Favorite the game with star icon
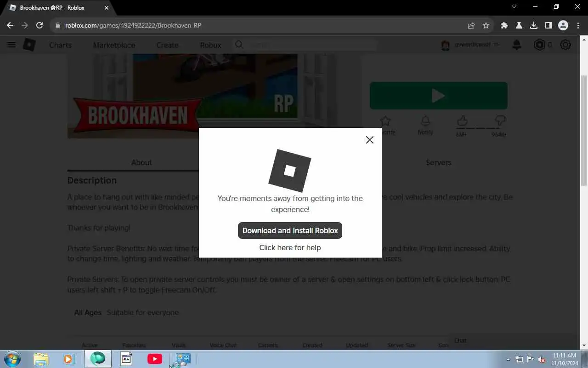This screenshot has width=588, height=368. click(x=385, y=121)
